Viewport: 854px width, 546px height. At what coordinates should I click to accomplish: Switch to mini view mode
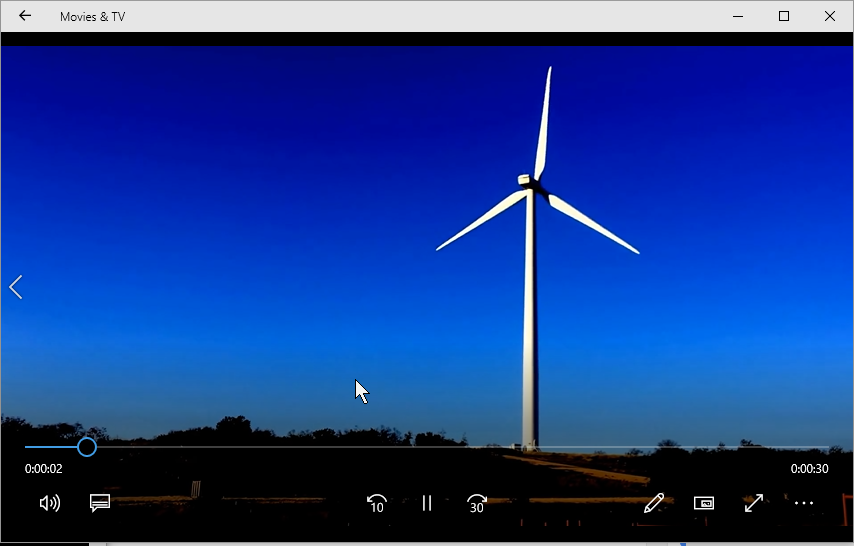pyautogui.click(x=704, y=503)
